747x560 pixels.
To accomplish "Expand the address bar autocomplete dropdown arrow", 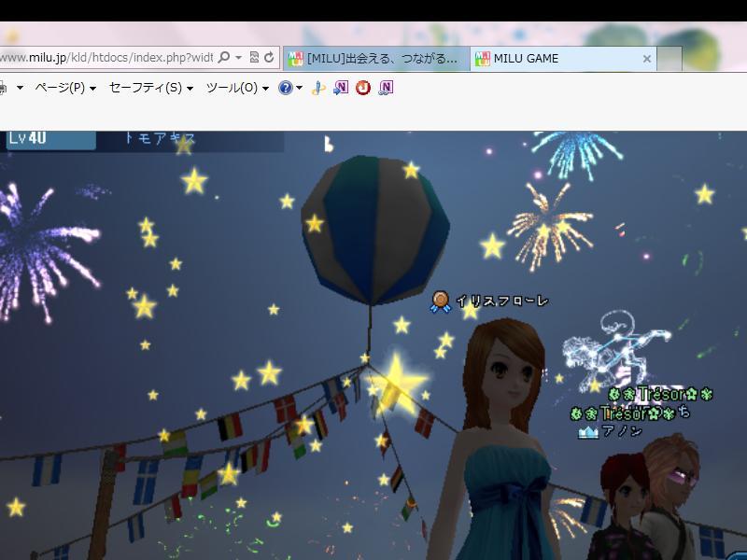I will (238, 58).
